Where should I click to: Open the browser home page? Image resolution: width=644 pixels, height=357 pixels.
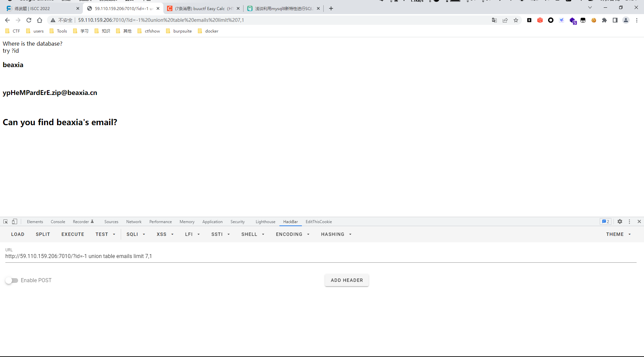pos(40,20)
